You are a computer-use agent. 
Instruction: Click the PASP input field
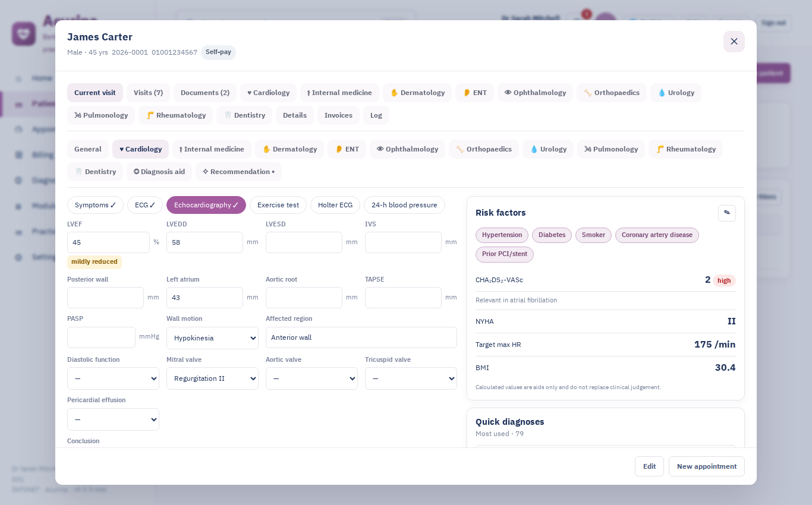tap(101, 337)
